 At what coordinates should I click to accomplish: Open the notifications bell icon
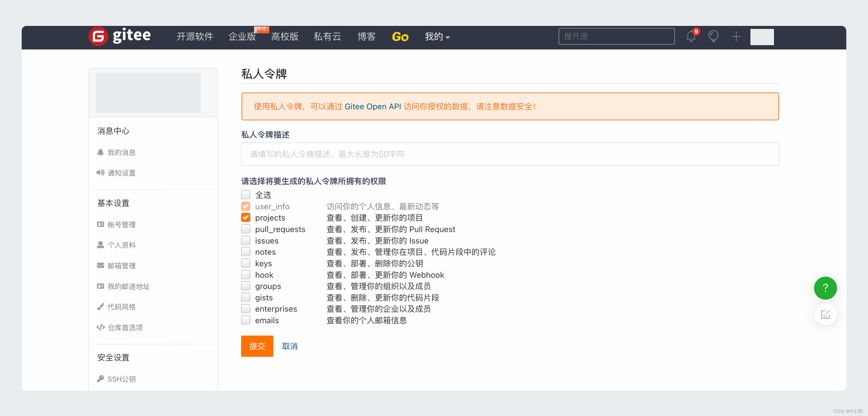pyautogui.click(x=691, y=36)
